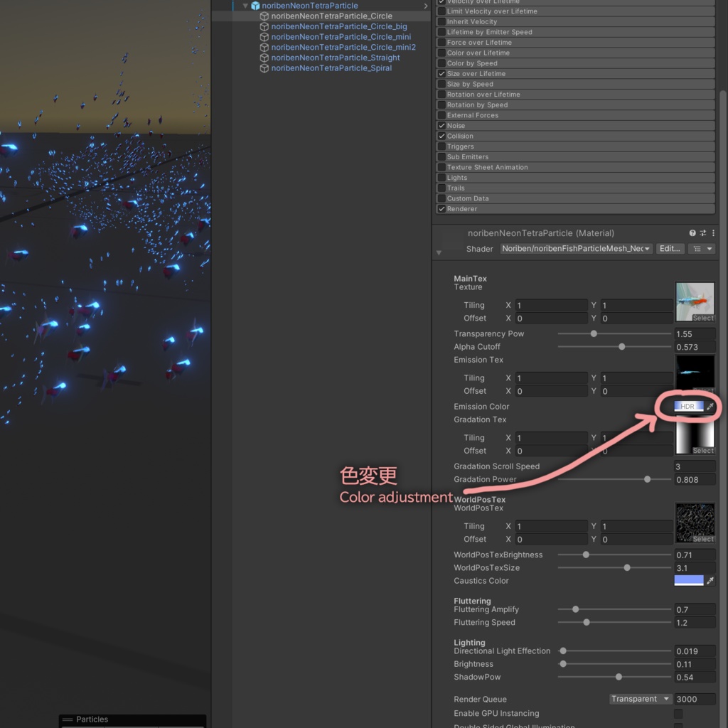Enable the Color over Lifetime module
The width and height of the screenshot is (728, 728).
pyautogui.click(x=441, y=53)
